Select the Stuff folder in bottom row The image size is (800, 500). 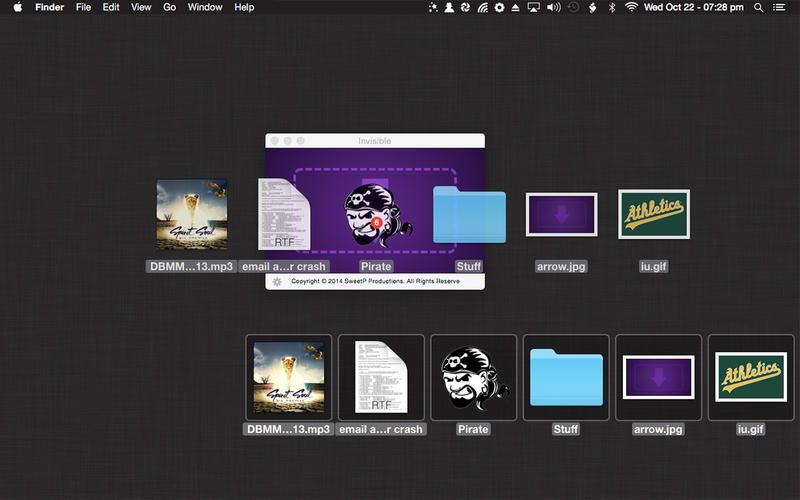tap(566, 377)
